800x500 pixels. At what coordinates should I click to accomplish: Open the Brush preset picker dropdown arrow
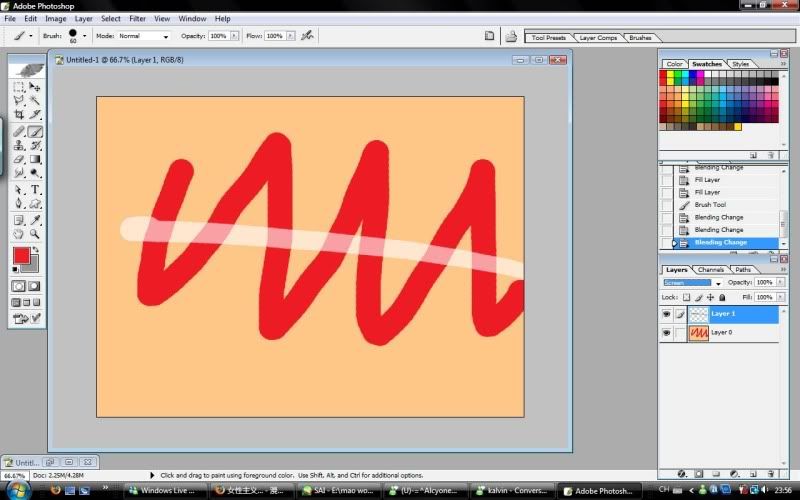[84, 35]
